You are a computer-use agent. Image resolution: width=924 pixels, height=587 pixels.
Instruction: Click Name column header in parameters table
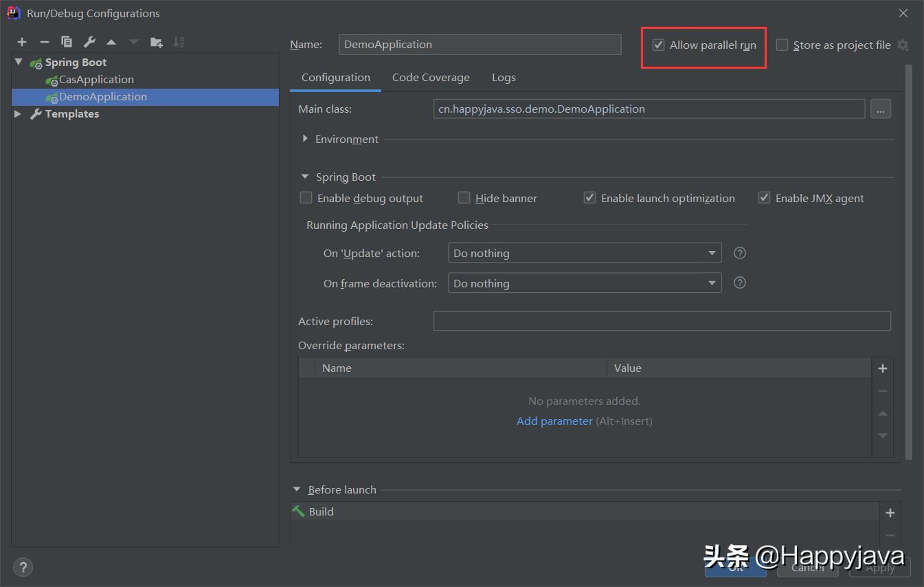point(461,368)
